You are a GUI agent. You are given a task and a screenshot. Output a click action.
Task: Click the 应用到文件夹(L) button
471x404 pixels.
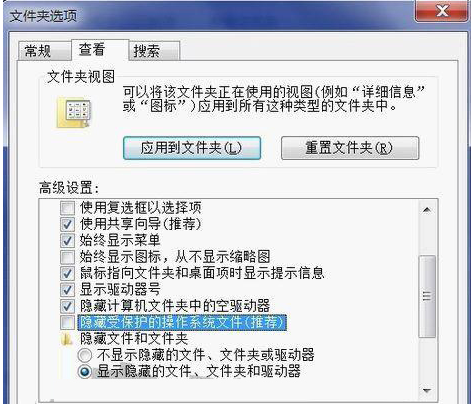tap(192, 148)
